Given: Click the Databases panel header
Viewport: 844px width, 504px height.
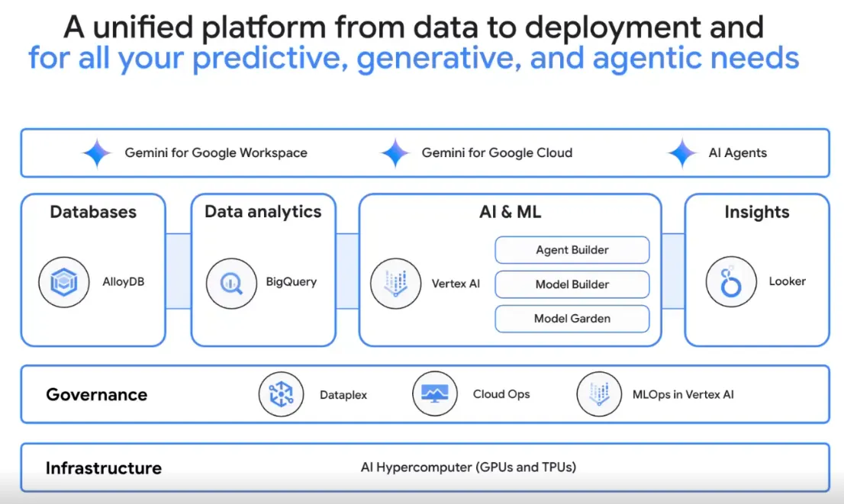Looking at the screenshot, I should point(93,212).
